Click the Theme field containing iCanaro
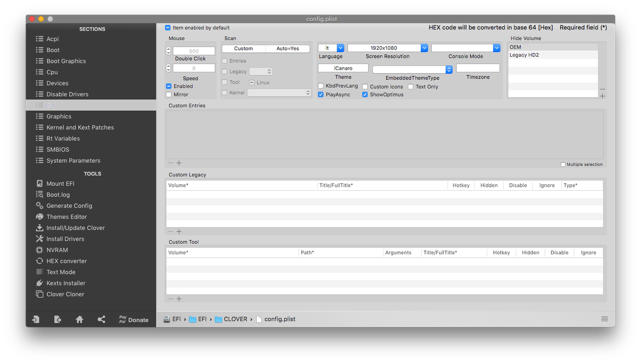 (x=343, y=68)
